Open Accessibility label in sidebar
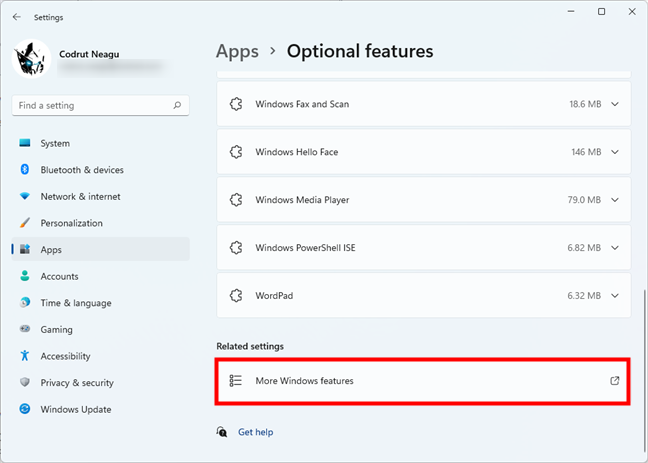The image size is (648, 463). (x=65, y=356)
